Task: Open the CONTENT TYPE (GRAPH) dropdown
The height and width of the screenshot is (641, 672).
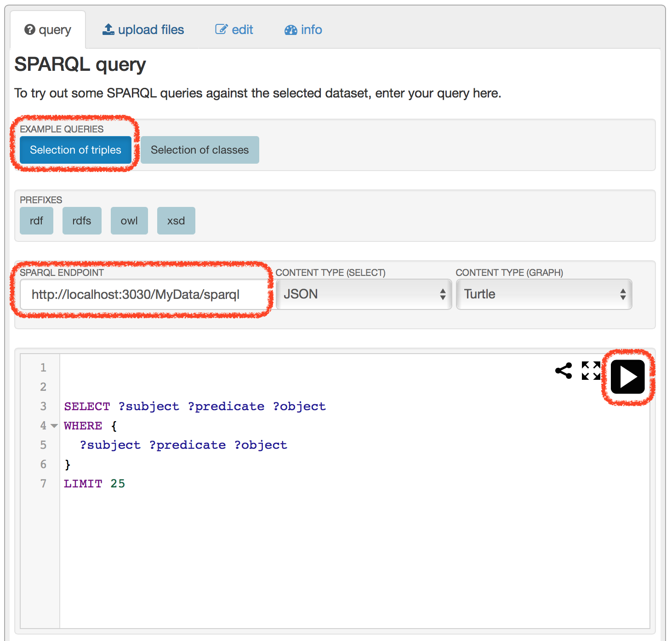Action: click(x=544, y=294)
